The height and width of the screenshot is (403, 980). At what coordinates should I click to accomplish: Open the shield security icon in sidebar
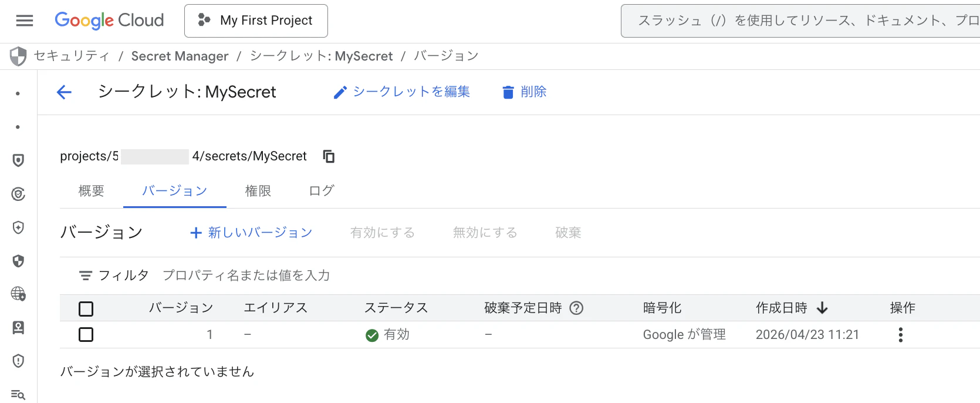18,160
